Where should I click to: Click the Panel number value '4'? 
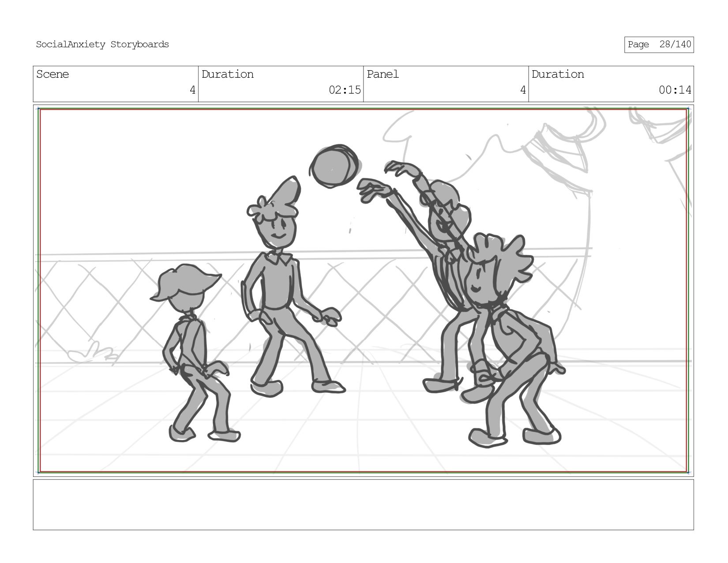click(523, 90)
